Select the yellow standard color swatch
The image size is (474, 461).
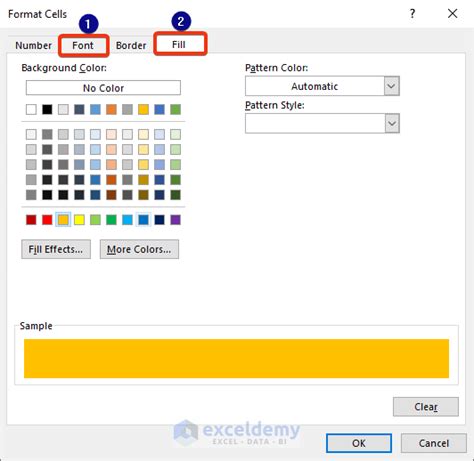pyautogui.click(x=79, y=220)
